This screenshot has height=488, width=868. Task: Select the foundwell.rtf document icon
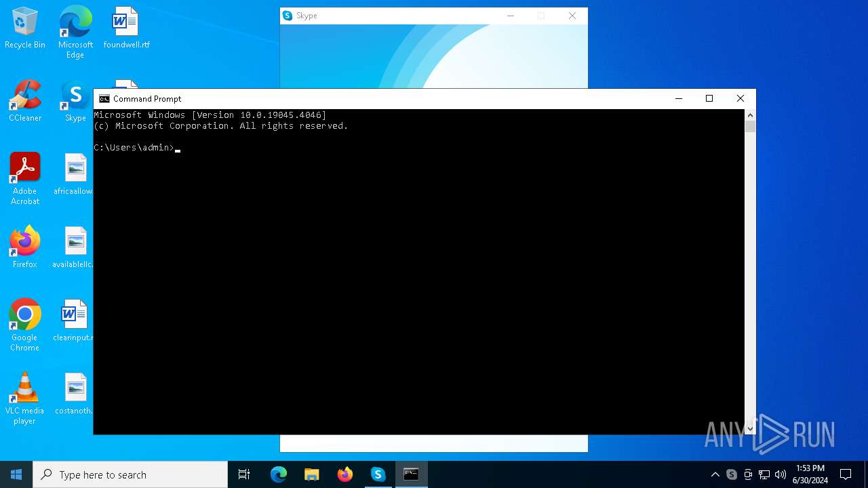point(126,28)
